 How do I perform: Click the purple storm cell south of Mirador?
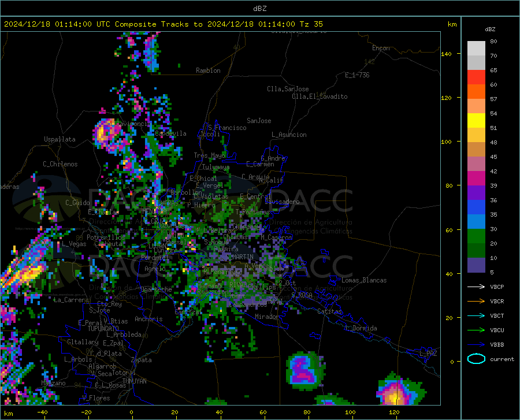point(304,371)
